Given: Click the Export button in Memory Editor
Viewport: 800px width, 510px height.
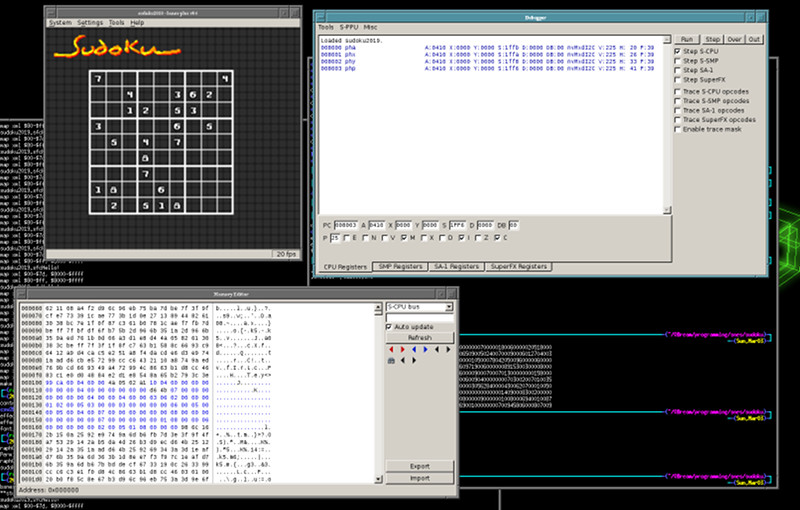Looking at the screenshot, I should tap(419, 466).
